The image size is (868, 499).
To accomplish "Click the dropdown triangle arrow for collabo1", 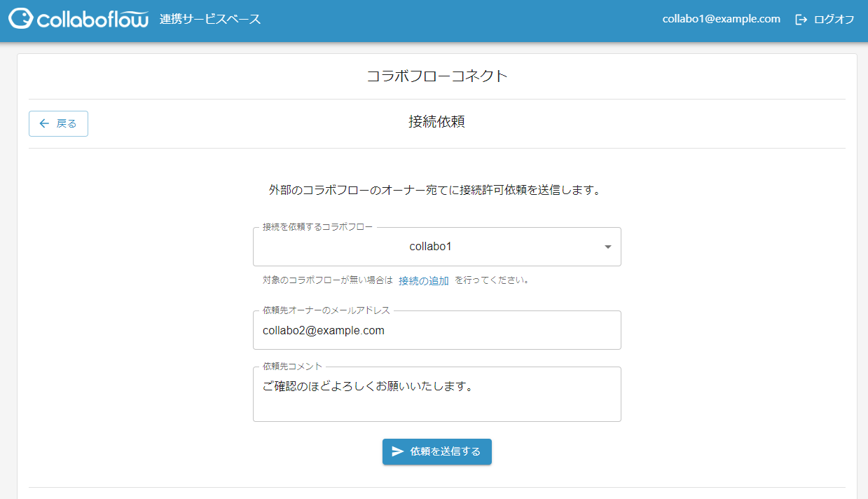I will [x=607, y=247].
